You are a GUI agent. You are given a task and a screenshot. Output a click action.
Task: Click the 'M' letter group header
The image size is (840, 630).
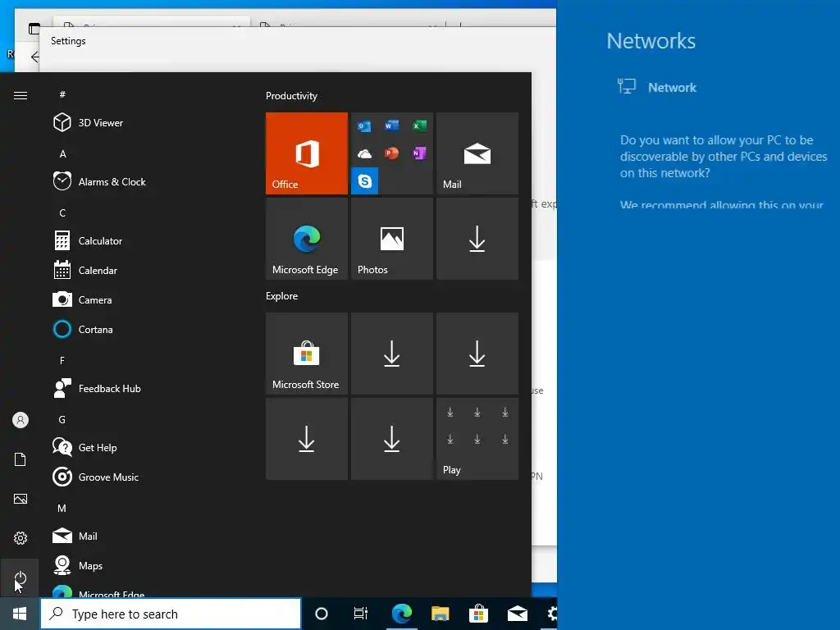62,509
